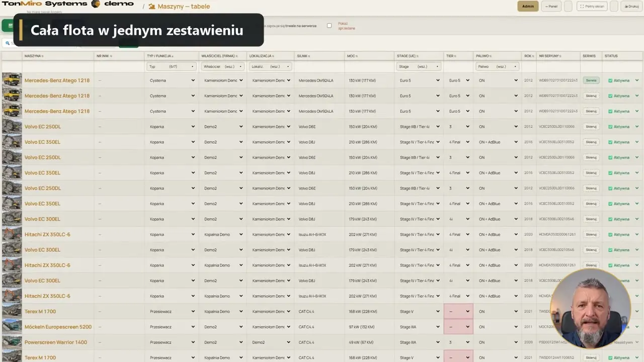Toggle Aktywna checkbox in the Serwis-button row
644x362 pixels.
(610, 80)
